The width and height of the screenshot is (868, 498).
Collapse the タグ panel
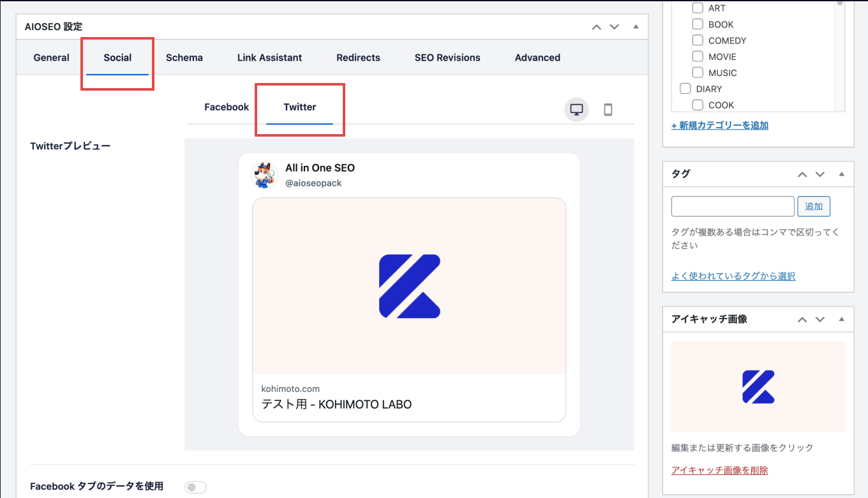(x=841, y=174)
